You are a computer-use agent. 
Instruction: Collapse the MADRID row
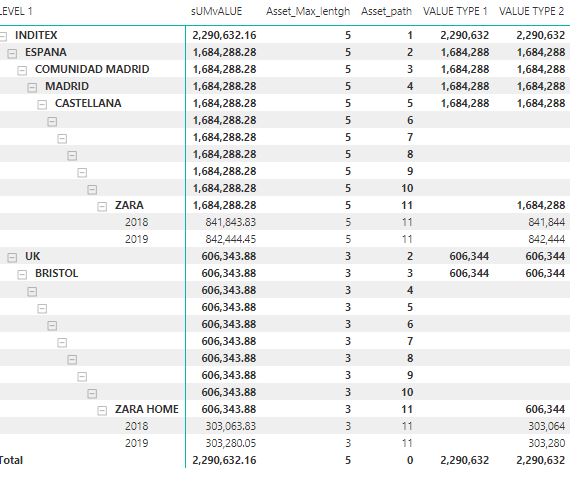click(32, 88)
